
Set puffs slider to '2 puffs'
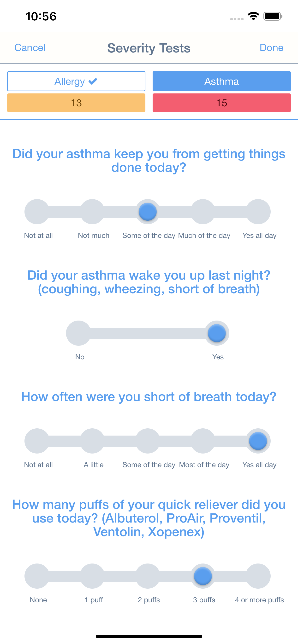point(148,576)
